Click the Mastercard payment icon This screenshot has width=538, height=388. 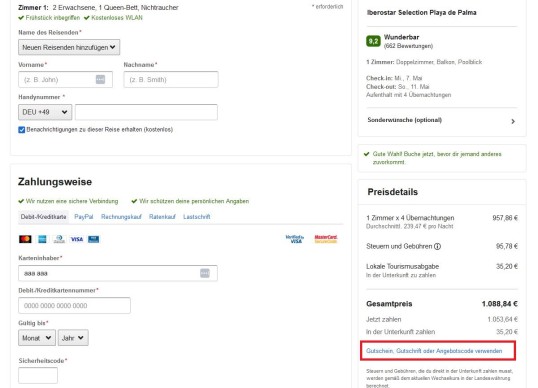[x=25, y=239]
